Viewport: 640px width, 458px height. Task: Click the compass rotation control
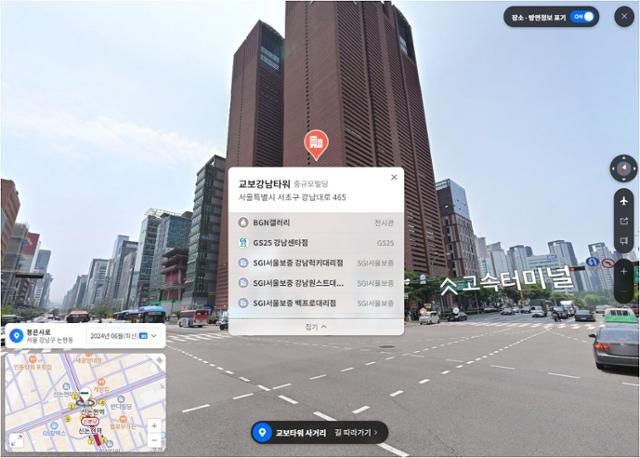[x=623, y=168]
